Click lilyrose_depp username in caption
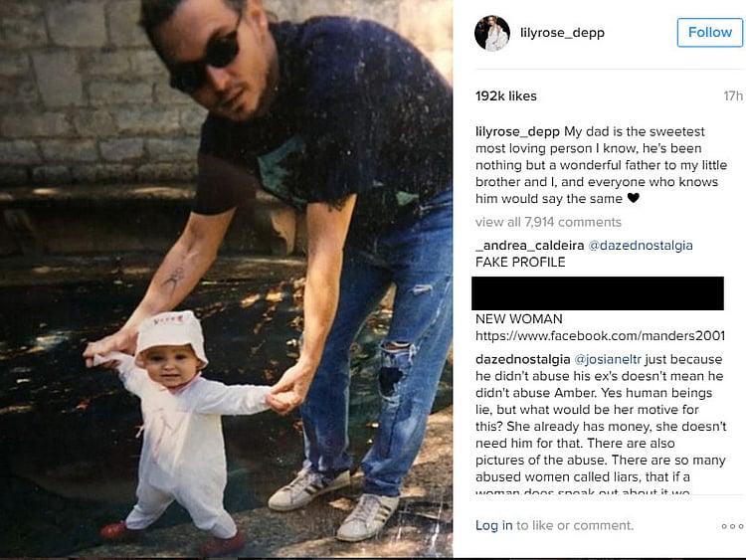 point(517,131)
